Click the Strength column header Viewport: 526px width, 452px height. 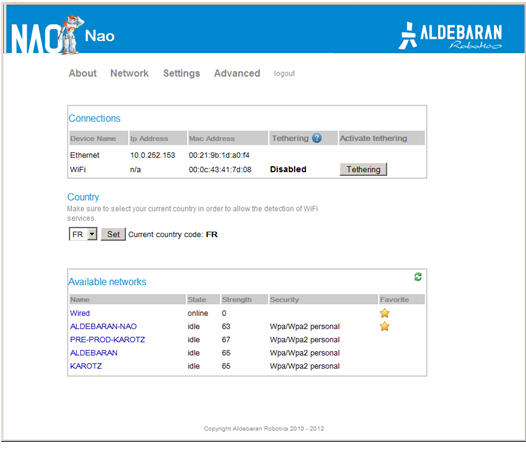click(x=244, y=299)
